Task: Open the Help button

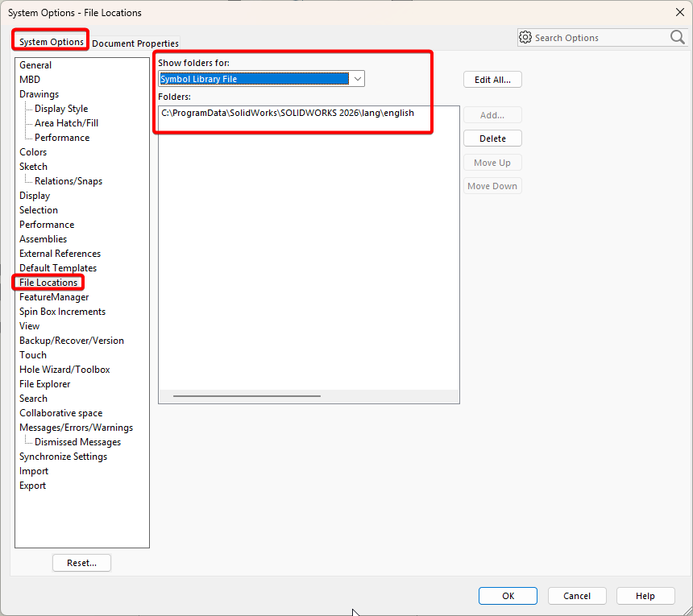Action: pyautogui.click(x=645, y=596)
